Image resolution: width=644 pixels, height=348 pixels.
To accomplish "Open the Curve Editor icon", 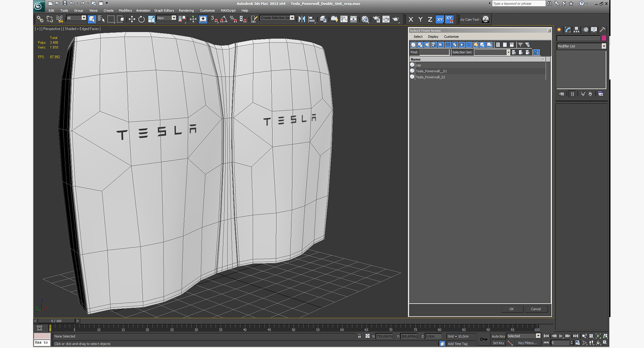I will (344, 19).
